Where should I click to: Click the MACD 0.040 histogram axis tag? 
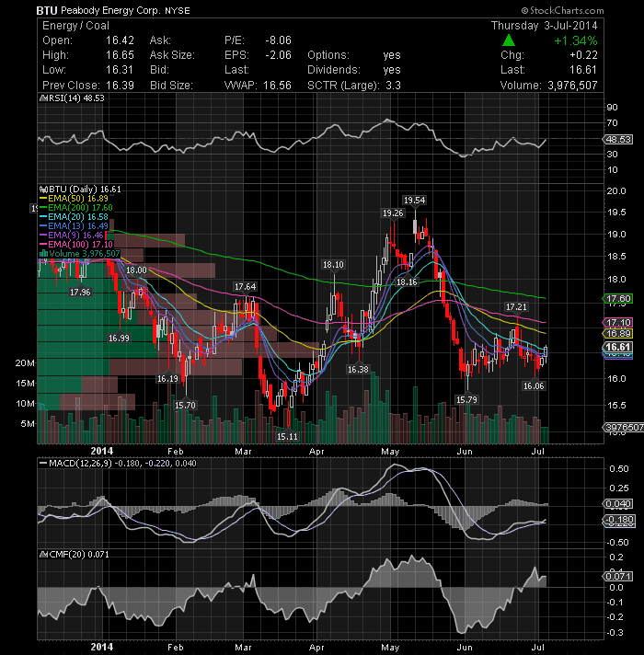tap(618, 504)
